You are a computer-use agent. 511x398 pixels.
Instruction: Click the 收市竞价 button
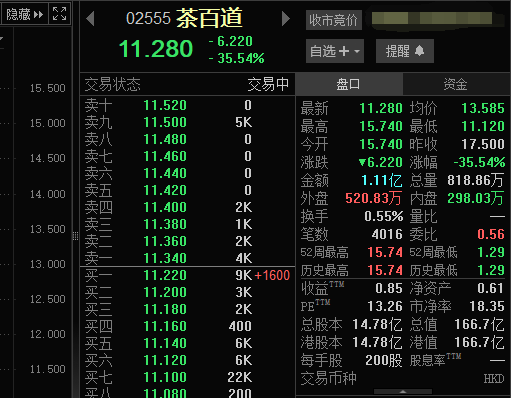coord(334,20)
